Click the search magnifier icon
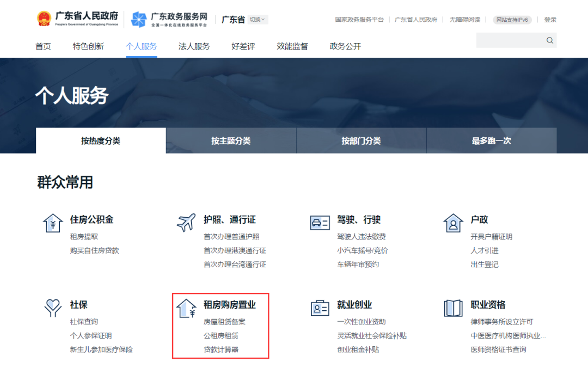 pyautogui.click(x=549, y=40)
